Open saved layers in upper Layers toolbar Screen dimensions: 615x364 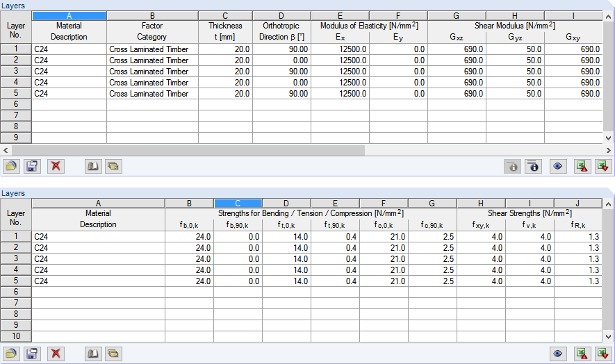pyautogui.click(x=11, y=166)
